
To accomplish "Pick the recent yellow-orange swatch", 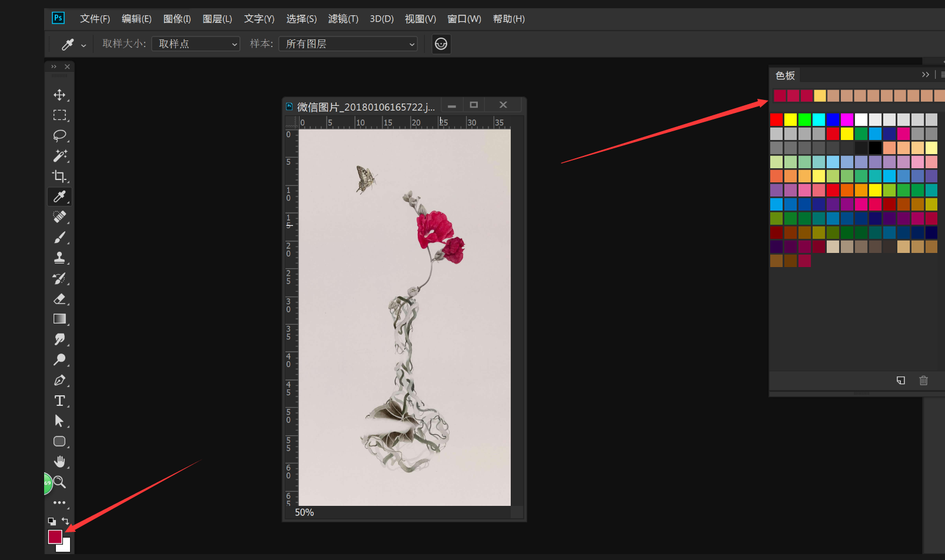I will tap(820, 96).
